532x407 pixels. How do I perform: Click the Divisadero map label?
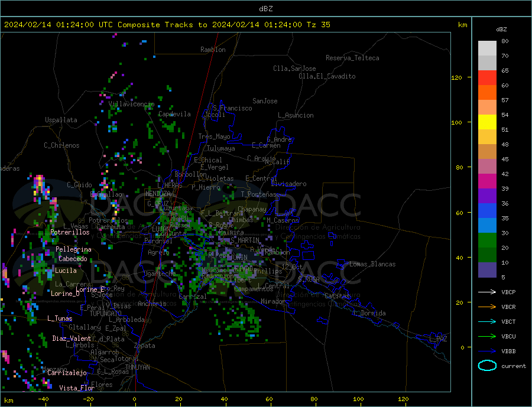(x=288, y=184)
